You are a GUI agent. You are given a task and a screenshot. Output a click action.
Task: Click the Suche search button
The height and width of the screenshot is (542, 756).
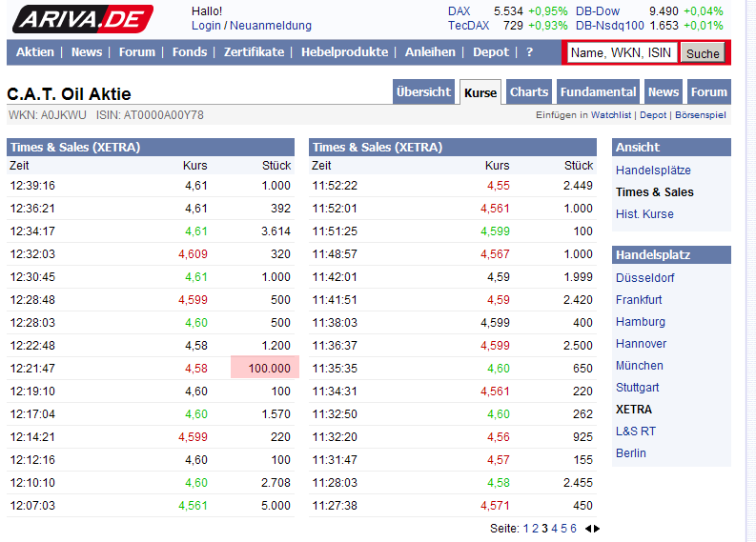click(x=703, y=53)
